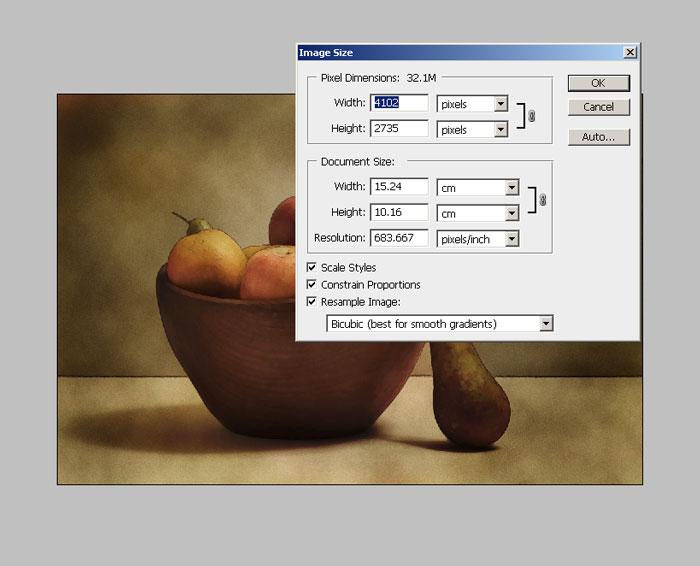
Task: Uncheck Constrain Proportions
Action: [x=312, y=284]
